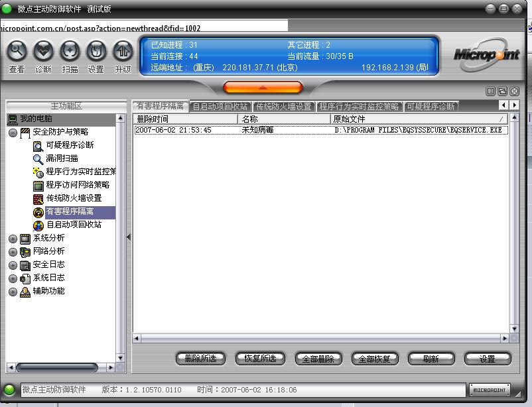The height and width of the screenshot is (407, 532).
Task: Open the 诊断 (Diagnose) toolbar icon
Action: coord(43,51)
